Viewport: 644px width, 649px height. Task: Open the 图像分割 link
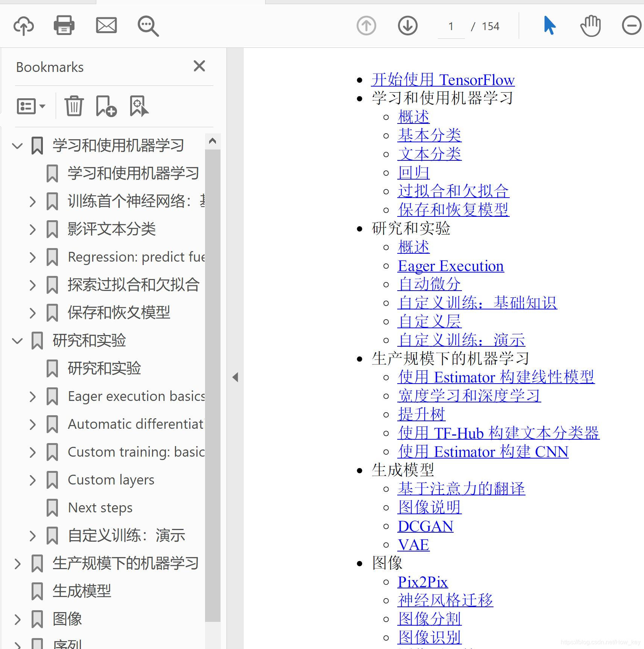[x=429, y=619]
